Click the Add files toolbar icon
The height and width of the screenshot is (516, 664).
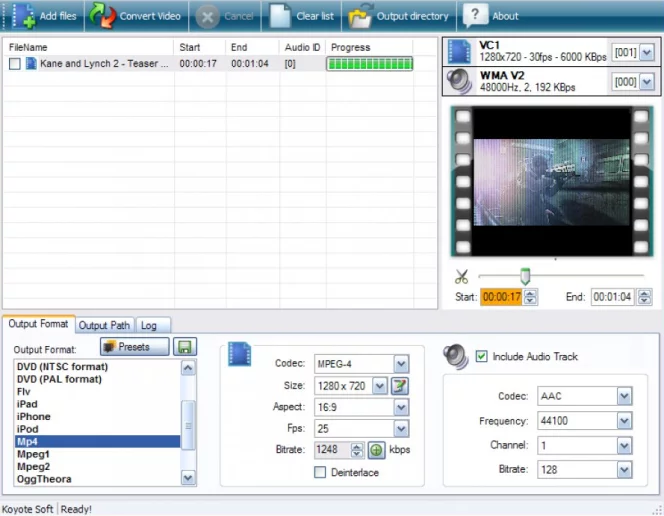click(x=23, y=16)
